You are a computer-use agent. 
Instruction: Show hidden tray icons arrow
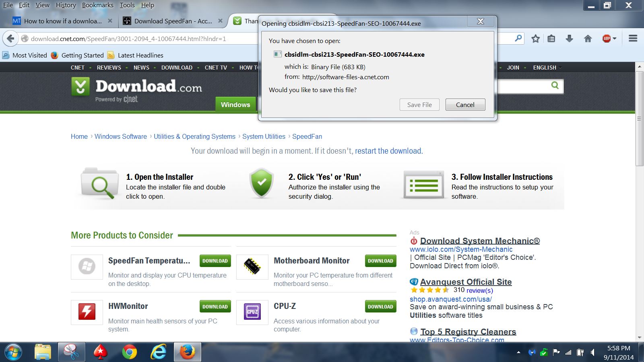[x=518, y=353]
